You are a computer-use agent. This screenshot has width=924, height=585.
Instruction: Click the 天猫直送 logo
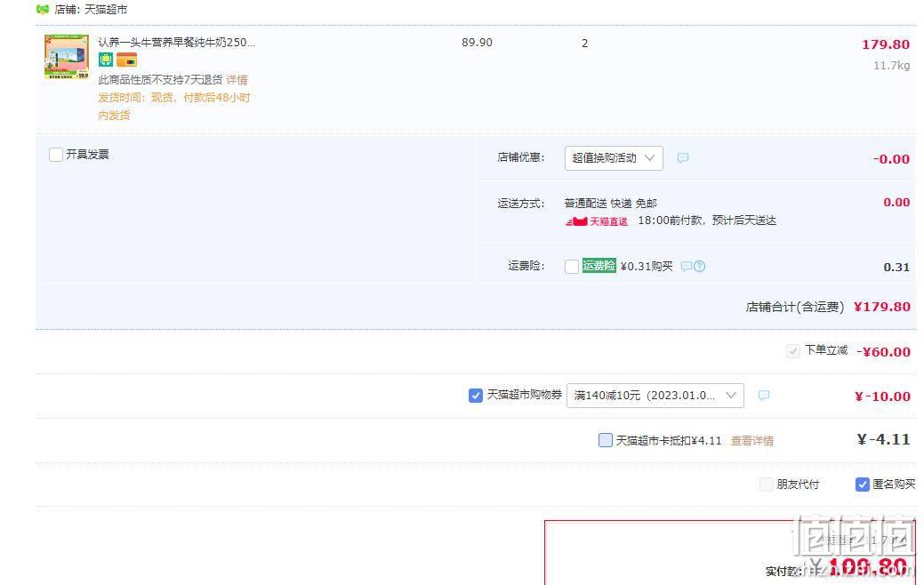pos(597,220)
